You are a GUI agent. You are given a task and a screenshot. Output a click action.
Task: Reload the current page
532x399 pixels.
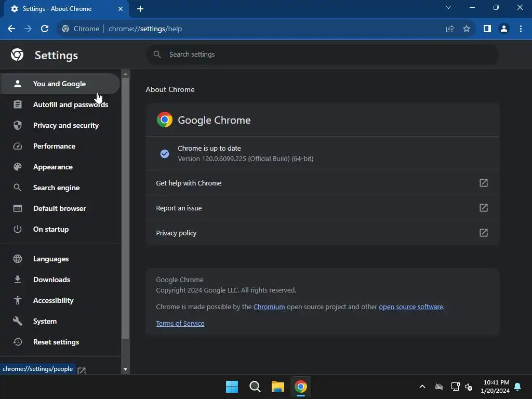point(45,29)
